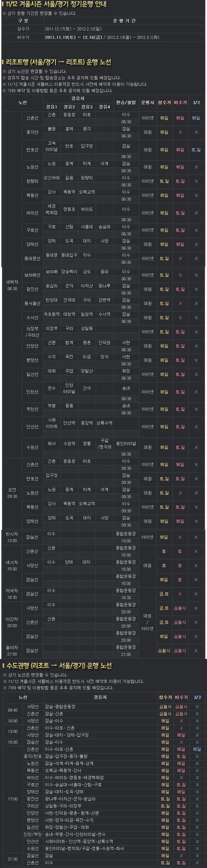Choose the 청량리 route cell
The width and height of the screenshot is (207, 868).
tap(32, 181)
